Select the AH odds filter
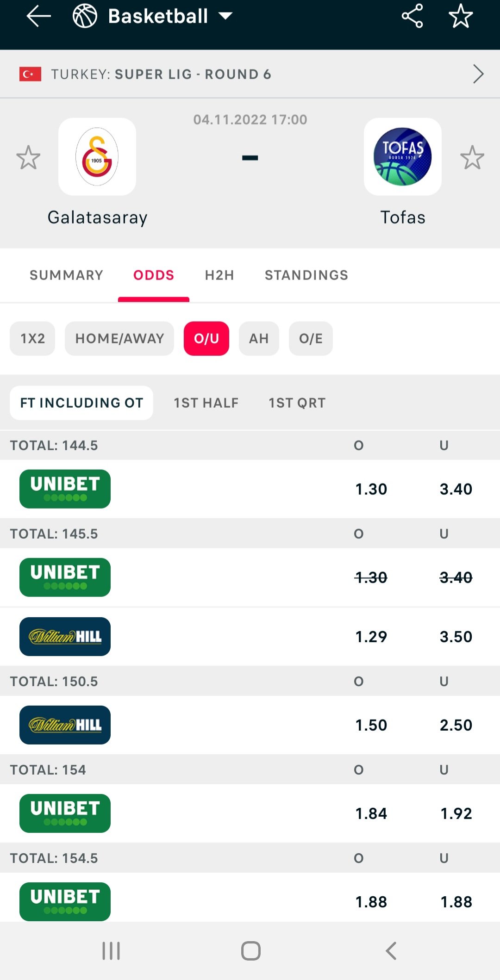Screen dimensions: 500x980 [x=259, y=339]
